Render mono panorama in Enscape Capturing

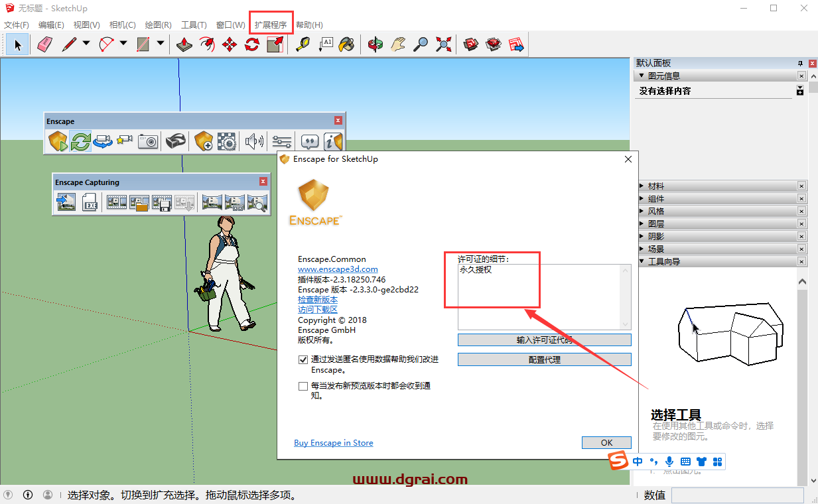coord(212,202)
